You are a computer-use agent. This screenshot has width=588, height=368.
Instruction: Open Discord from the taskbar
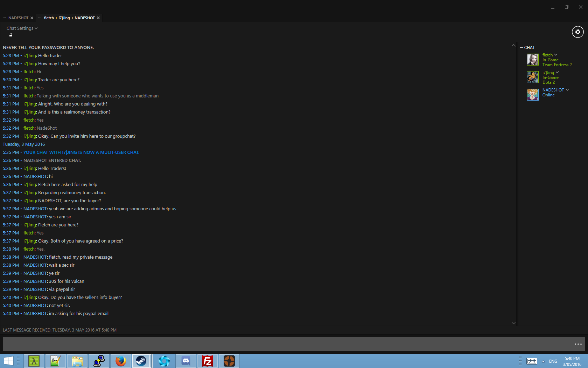pos(186,361)
